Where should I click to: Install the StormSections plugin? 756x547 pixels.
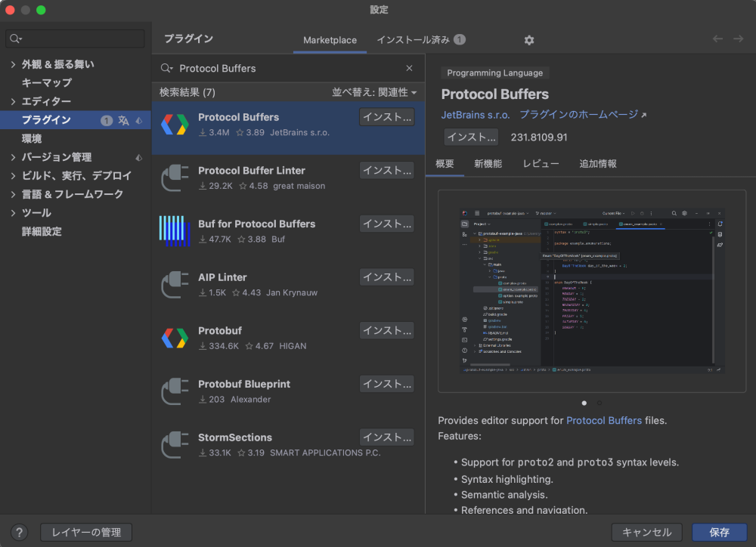pyautogui.click(x=386, y=437)
